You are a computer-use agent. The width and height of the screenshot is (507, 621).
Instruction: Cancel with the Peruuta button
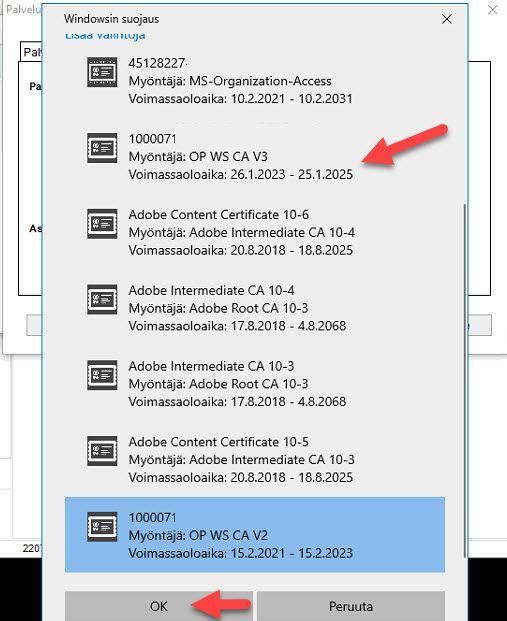351,606
